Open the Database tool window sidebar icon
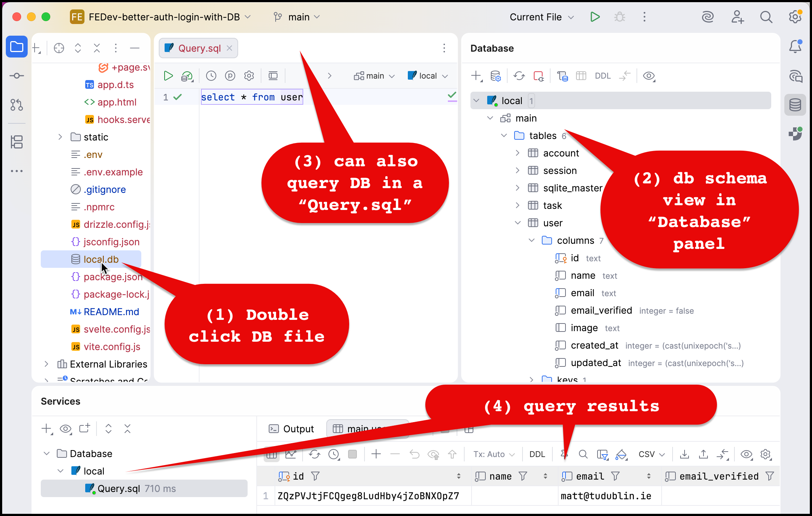The image size is (812, 516). coord(795,105)
